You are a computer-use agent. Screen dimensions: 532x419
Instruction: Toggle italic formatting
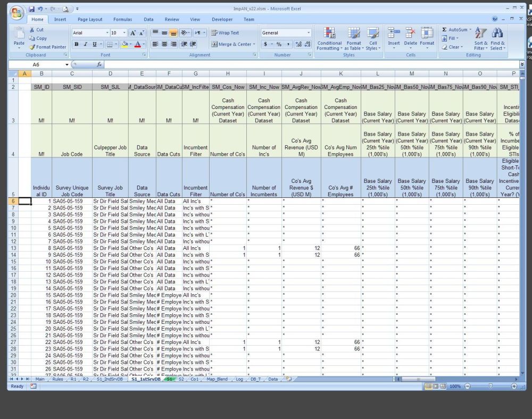tap(86, 45)
